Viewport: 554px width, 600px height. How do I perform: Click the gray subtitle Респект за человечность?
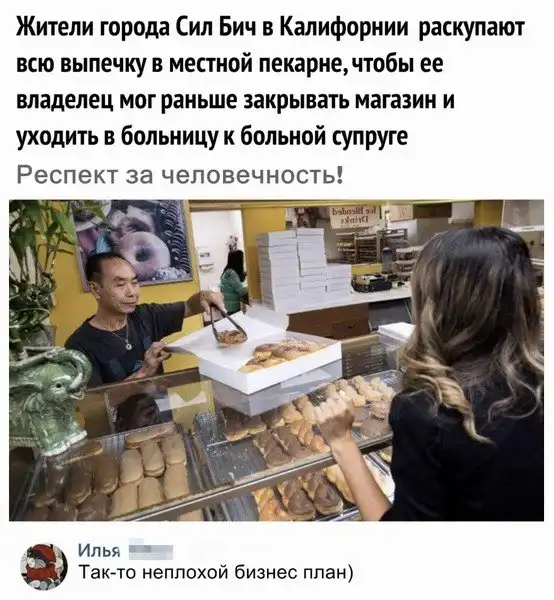(x=180, y=175)
